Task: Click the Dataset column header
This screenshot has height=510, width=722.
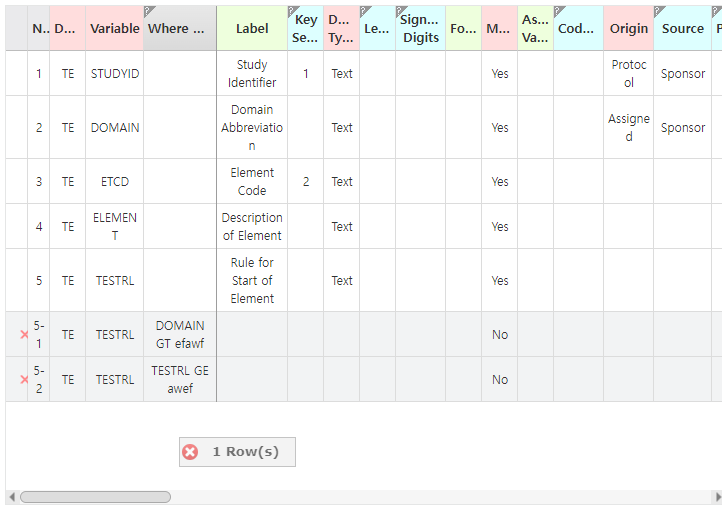Action: point(67,29)
